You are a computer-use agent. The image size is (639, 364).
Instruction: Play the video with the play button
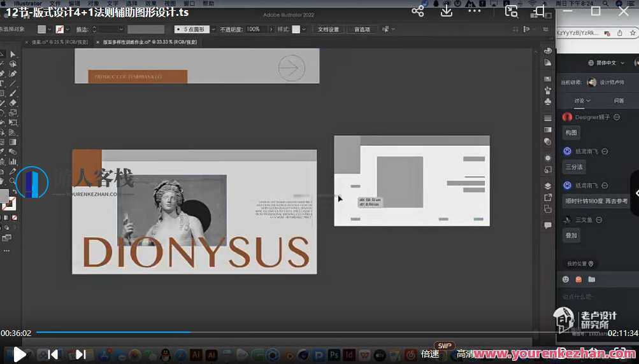[x=20, y=354]
